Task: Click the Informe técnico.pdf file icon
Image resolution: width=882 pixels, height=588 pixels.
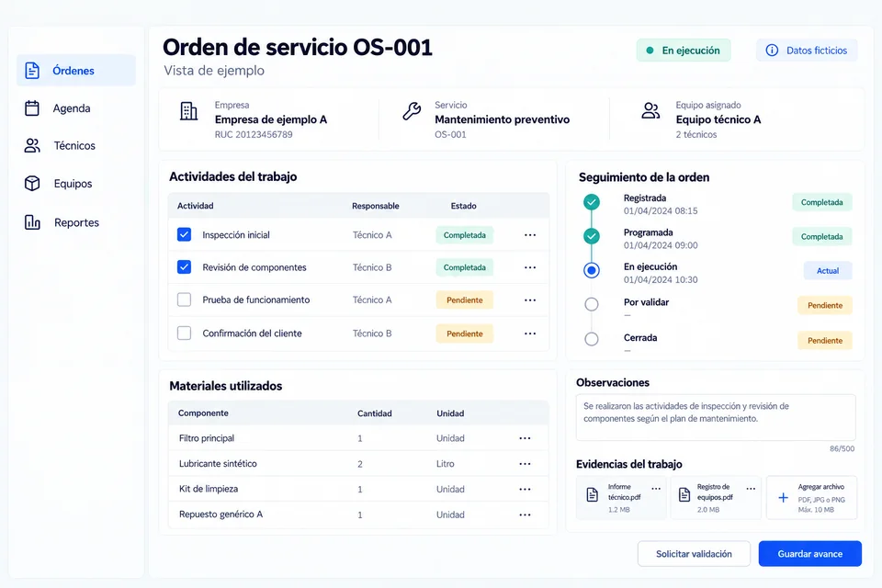Action: pyautogui.click(x=593, y=494)
